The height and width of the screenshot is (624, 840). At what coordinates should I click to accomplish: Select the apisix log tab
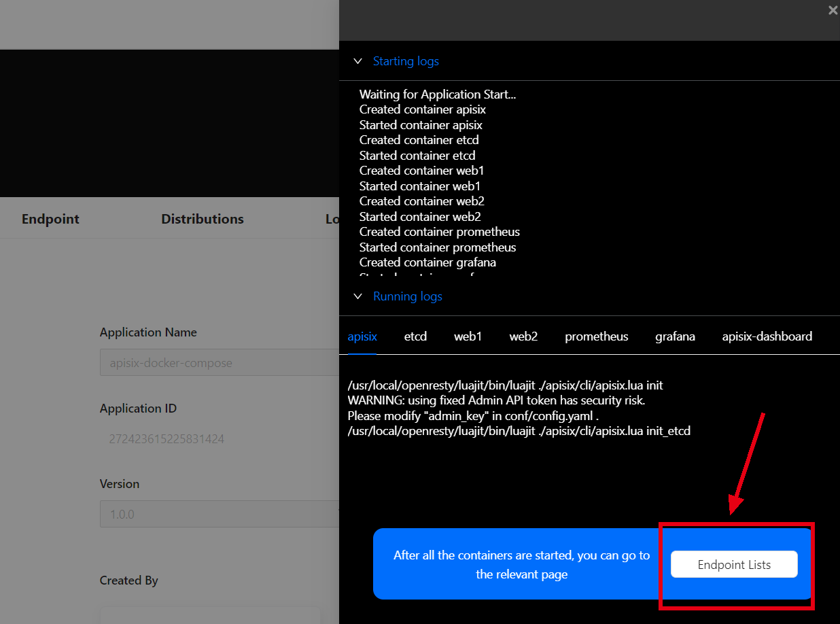[x=362, y=336]
